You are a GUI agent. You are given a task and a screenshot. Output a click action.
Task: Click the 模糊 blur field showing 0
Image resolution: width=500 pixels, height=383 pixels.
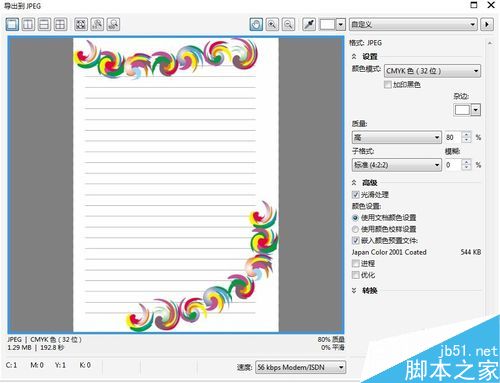tap(453, 165)
